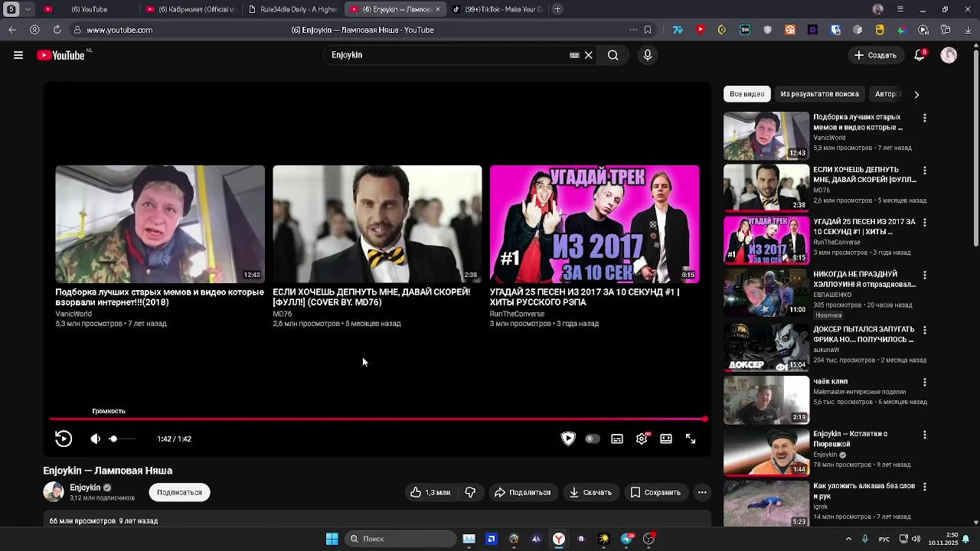Open menu for ДОКСЕР ПЫТАЛСЯ sidebar video
The image size is (980, 551).
[x=924, y=330]
